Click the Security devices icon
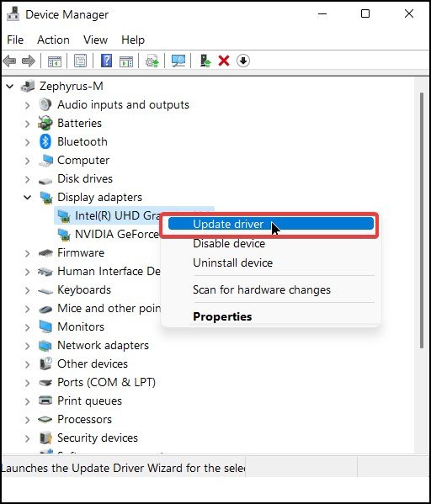 click(45, 438)
